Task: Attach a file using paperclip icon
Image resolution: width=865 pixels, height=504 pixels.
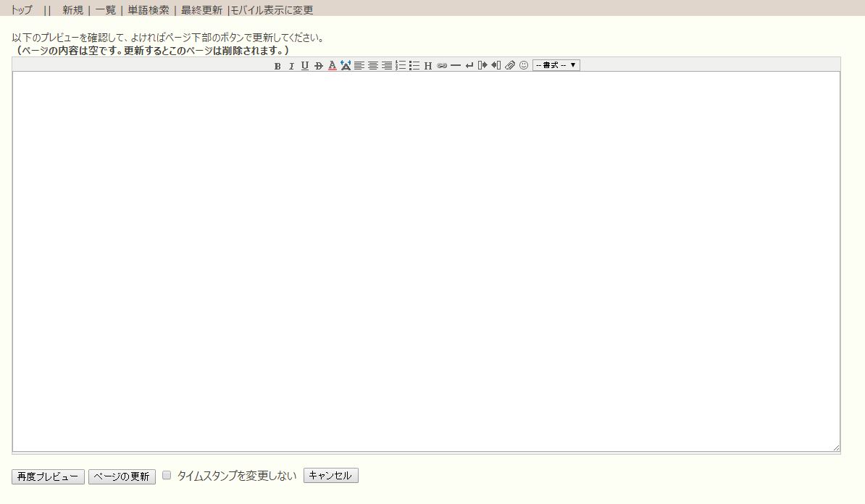Action: pos(510,66)
